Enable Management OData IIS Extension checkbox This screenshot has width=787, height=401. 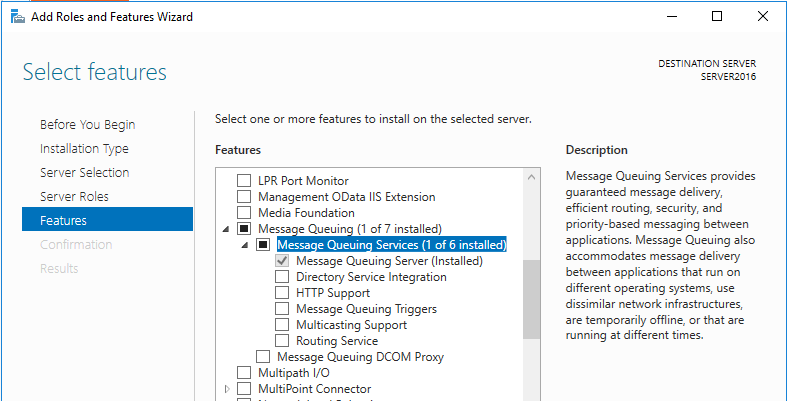pyautogui.click(x=243, y=197)
